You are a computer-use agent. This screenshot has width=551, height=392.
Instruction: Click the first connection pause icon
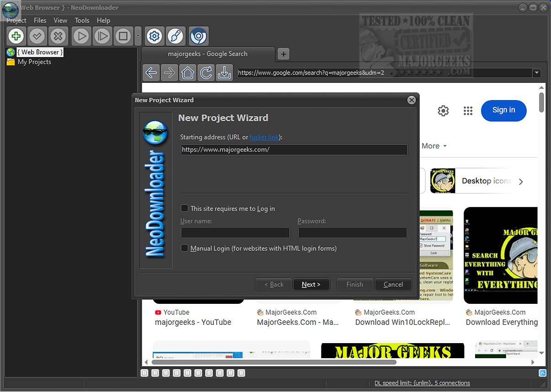pyautogui.click(x=145, y=373)
